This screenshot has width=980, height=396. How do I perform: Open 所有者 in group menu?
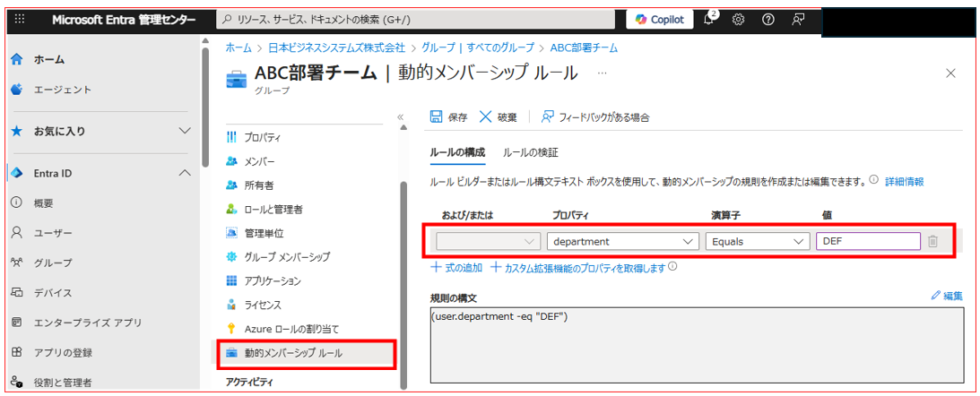coord(259,185)
